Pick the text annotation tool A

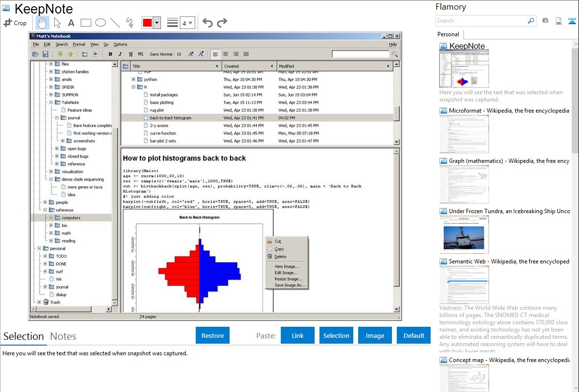(71, 23)
